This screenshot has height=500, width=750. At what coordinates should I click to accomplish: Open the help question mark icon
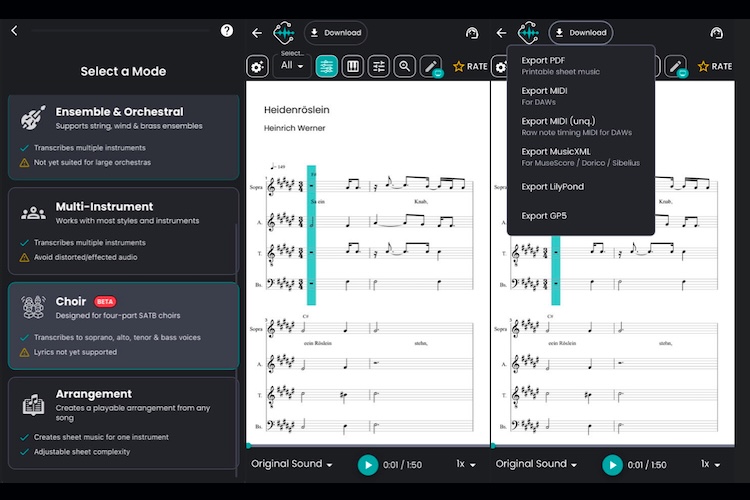227,31
